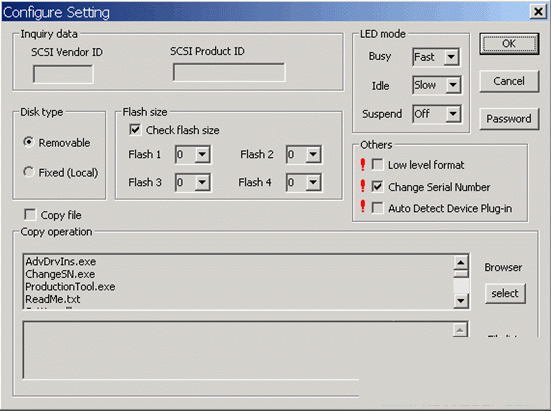Image resolution: width=551 pixels, height=411 pixels.
Task: Select ReadMe.txt in the file list
Action: point(53,299)
